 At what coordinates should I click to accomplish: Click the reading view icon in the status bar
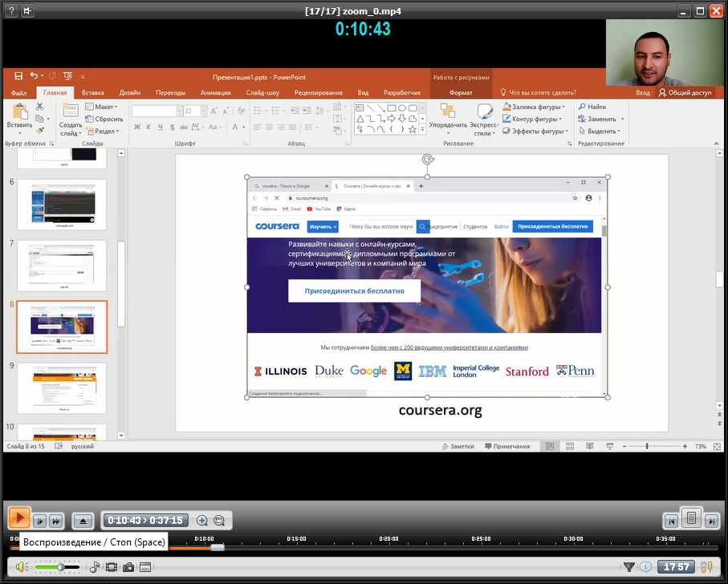point(590,446)
